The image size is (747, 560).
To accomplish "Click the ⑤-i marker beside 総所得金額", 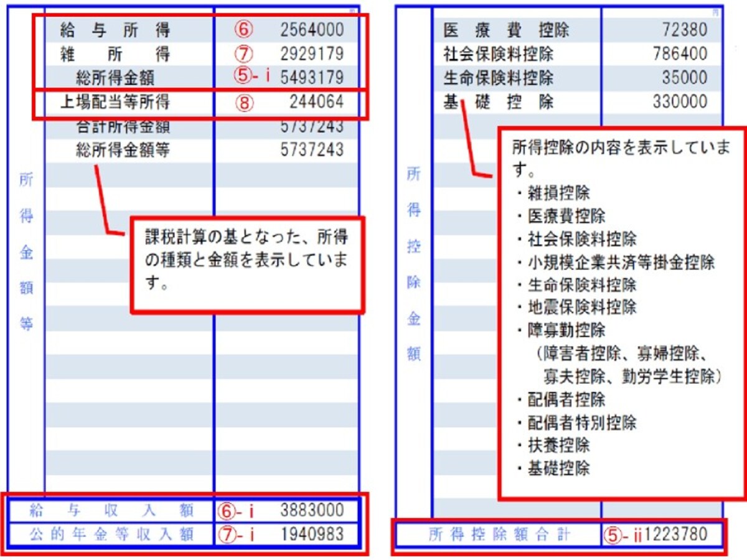I will point(251,77).
